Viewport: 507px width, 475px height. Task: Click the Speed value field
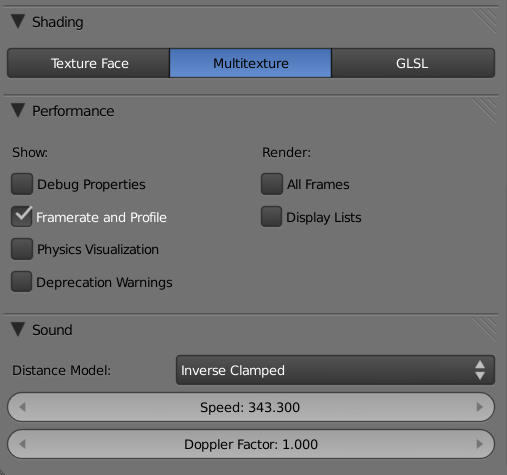pyautogui.click(x=251, y=407)
